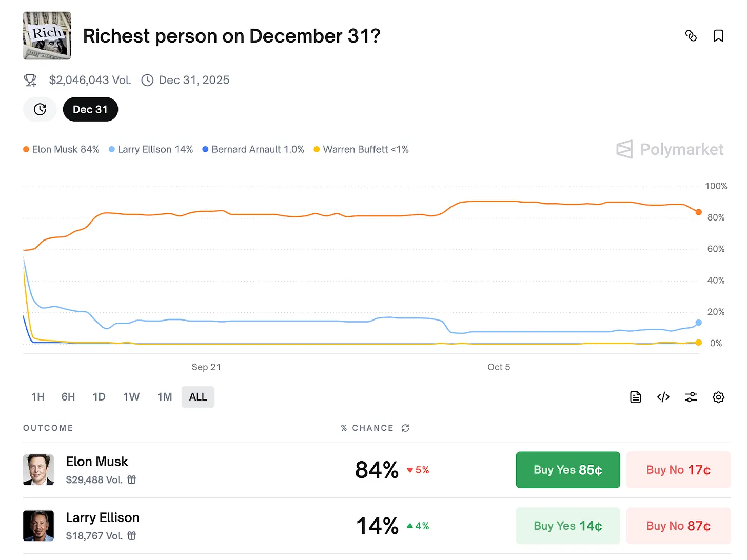Buy No on Larry Ellison at 87¢

point(678,526)
